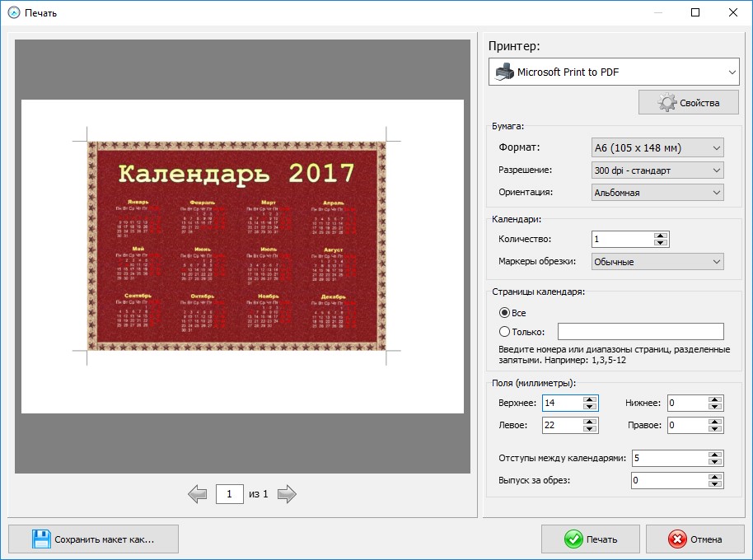Screen dimensions: 753x560
Task: Select the 'Только' pages radio button
Action: coord(505,332)
